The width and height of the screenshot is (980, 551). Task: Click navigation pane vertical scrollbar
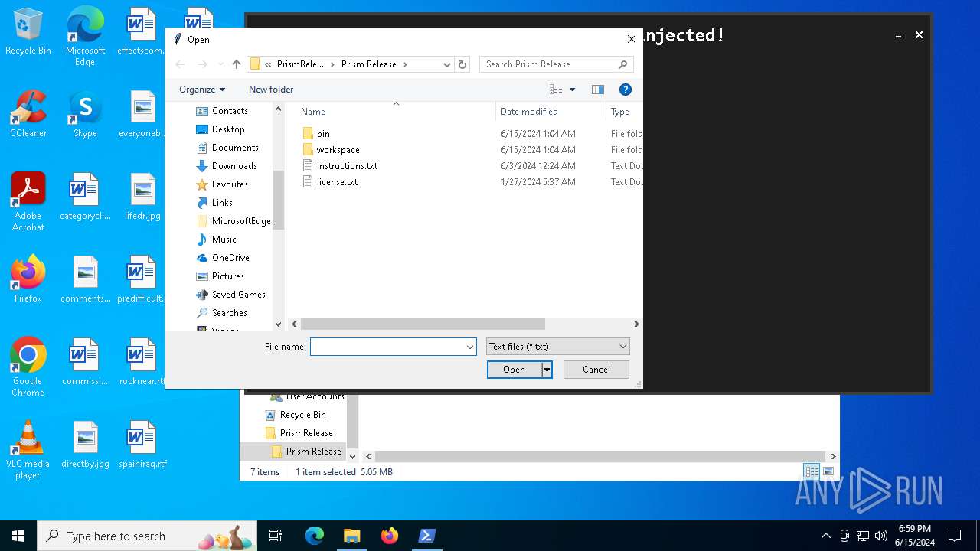pos(278,200)
